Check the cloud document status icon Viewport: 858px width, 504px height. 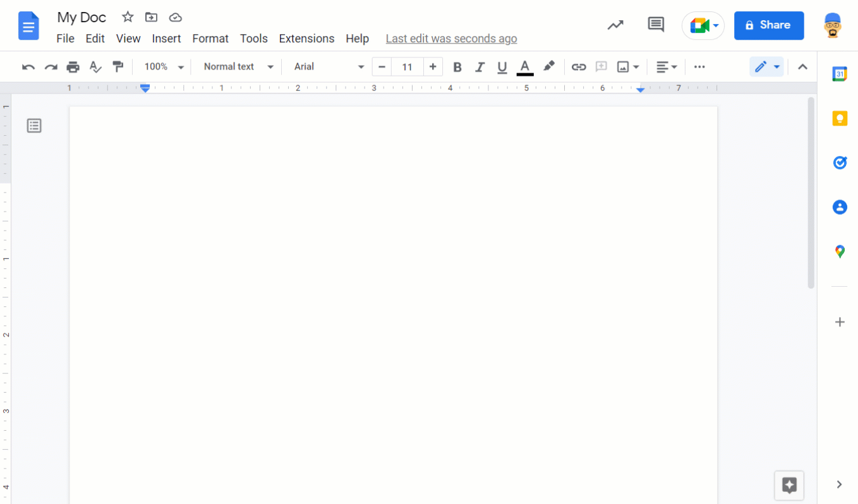tap(176, 17)
